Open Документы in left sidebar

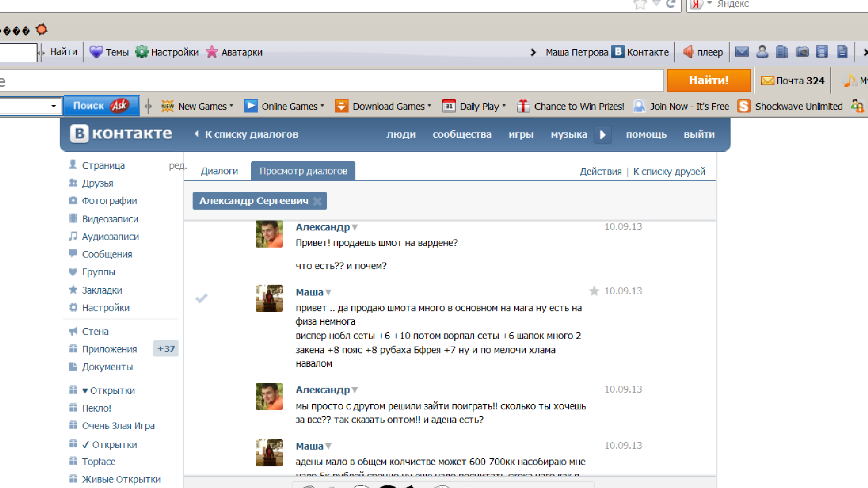[x=107, y=367]
